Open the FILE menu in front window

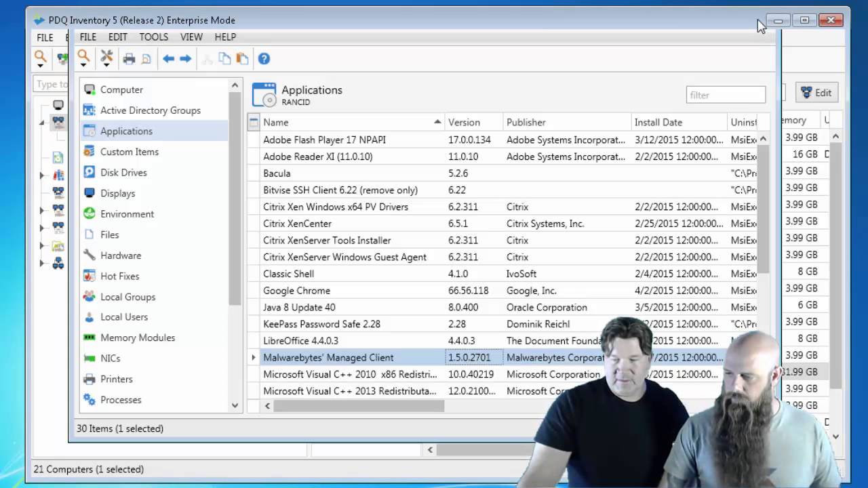[x=88, y=37]
